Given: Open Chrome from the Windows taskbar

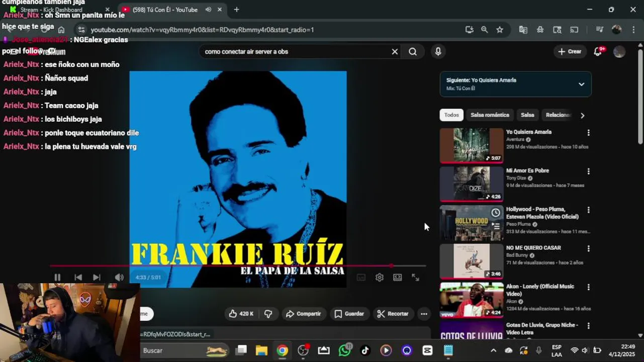Looking at the screenshot, I should tap(282, 350).
